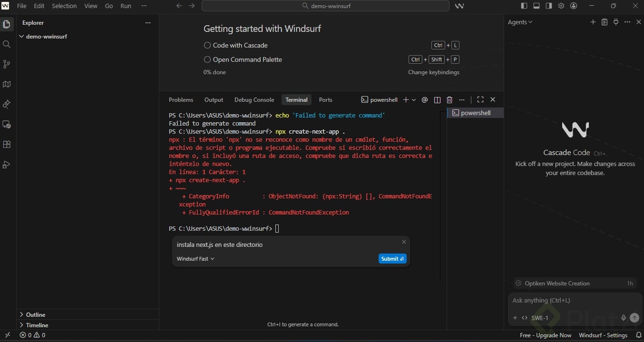Open the plug MCP icon in Cascade panel
This screenshot has height=342, width=644.
pyautogui.click(x=616, y=22)
